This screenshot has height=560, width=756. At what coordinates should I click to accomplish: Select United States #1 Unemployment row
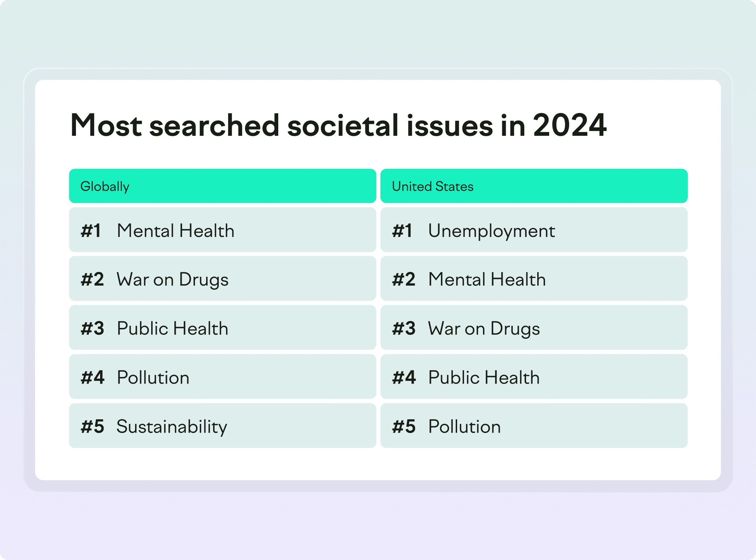pyautogui.click(x=534, y=230)
